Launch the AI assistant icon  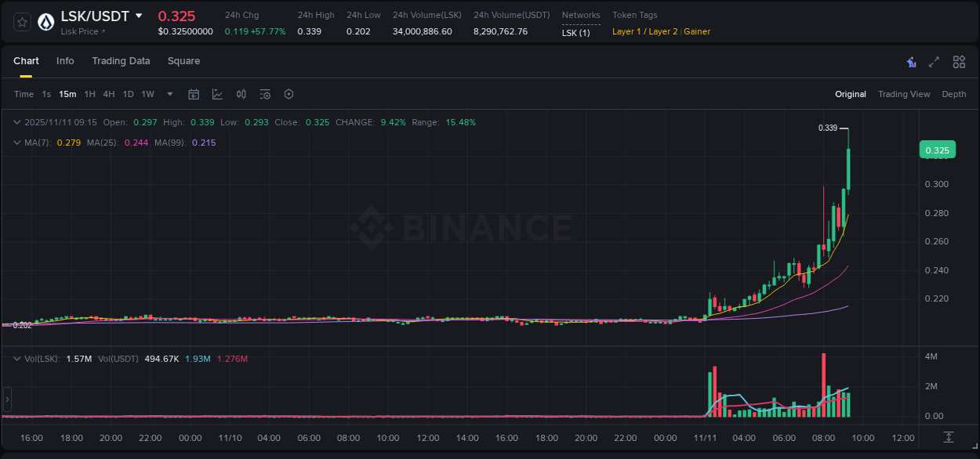point(910,61)
